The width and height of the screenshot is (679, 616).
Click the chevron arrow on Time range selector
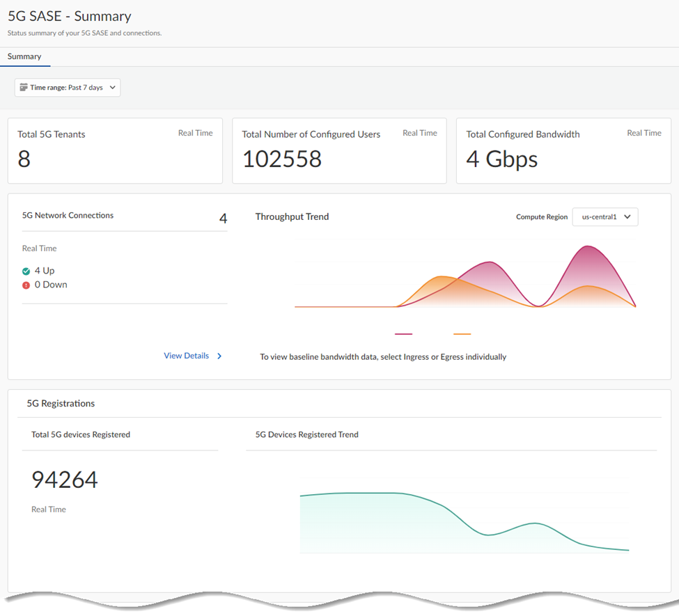click(112, 88)
